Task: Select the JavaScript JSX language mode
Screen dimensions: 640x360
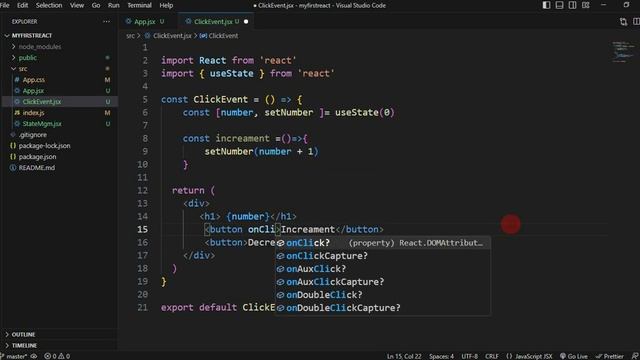Action: [x=529, y=356]
